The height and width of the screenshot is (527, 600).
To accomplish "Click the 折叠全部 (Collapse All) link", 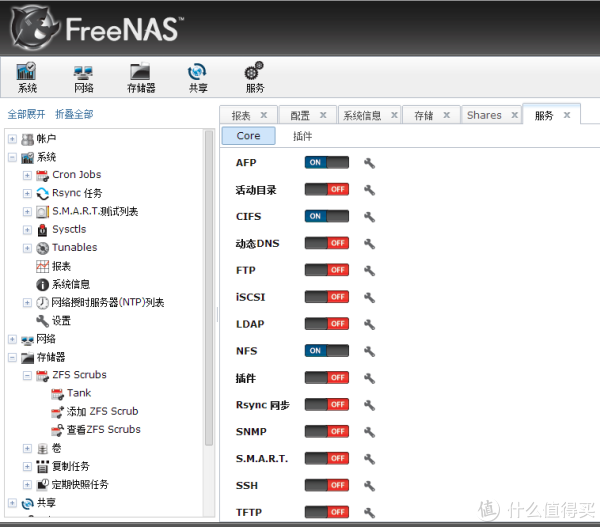I will (x=74, y=115).
